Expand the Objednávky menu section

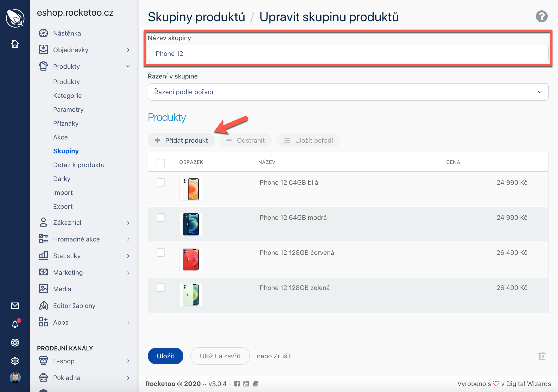[x=70, y=50]
